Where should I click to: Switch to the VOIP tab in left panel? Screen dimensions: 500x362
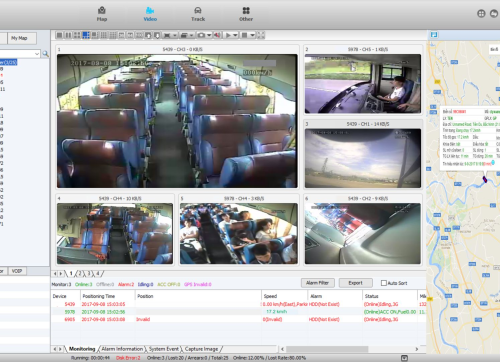pyautogui.click(x=17, y=271)
